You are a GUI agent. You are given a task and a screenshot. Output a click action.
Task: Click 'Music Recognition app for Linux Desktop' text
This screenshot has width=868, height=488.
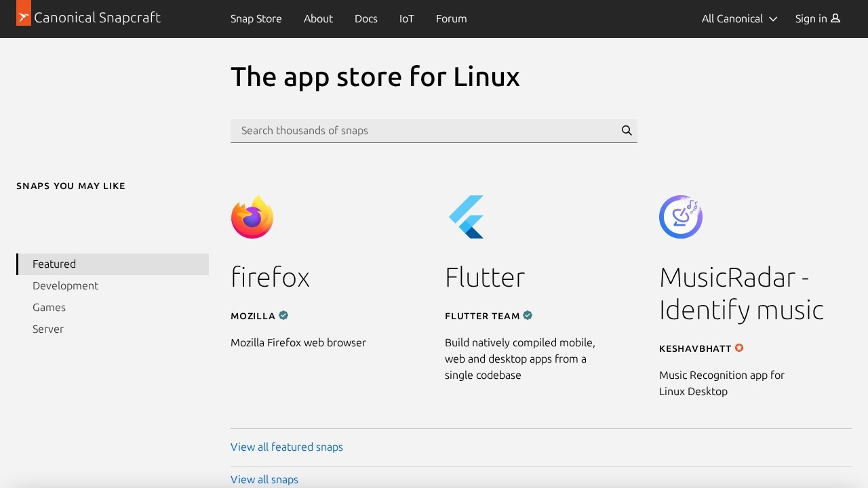[x=722, y=384]
